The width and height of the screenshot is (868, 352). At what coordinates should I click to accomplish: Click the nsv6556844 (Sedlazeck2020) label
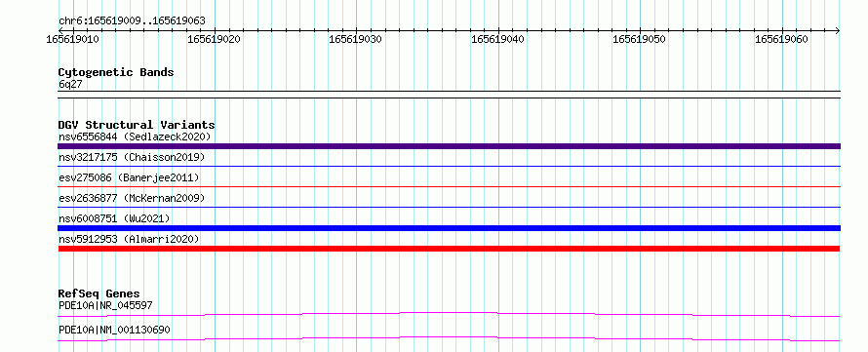pyautogui.click(x=135, y=137)
